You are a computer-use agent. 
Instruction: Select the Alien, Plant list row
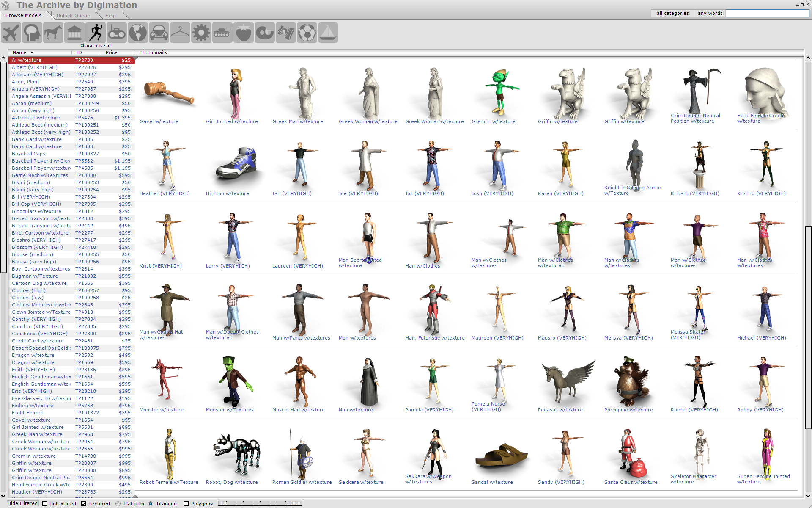(x=71, y=82)
